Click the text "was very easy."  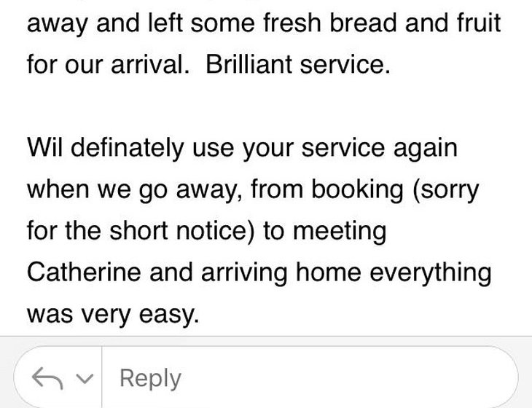[112, 314]
